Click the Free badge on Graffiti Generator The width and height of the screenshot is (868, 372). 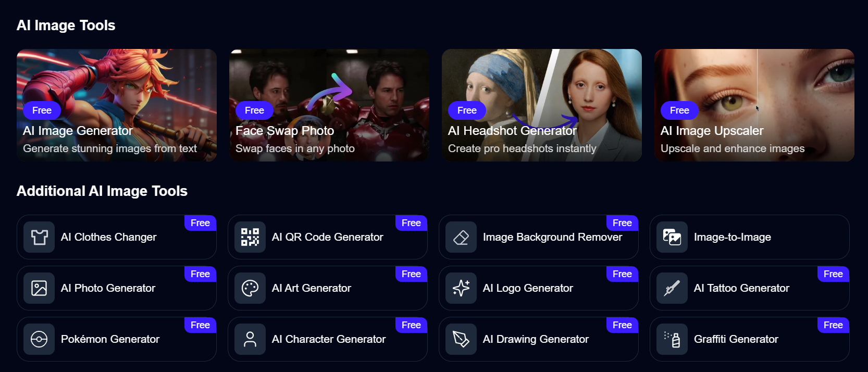pyautogui.click(x=833, y=325)
